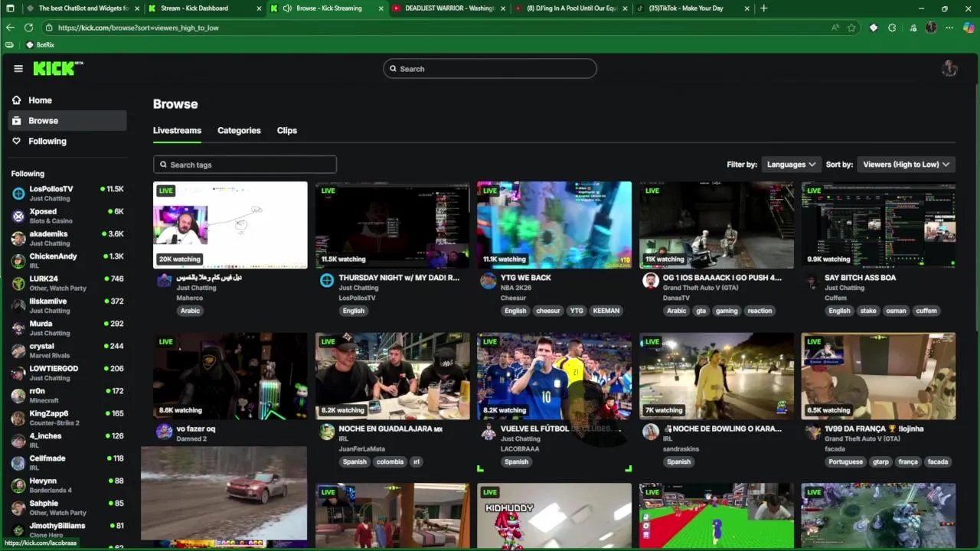Click the Search tags field
Viewport: 980px width, 551px height.
coord(245,165)
